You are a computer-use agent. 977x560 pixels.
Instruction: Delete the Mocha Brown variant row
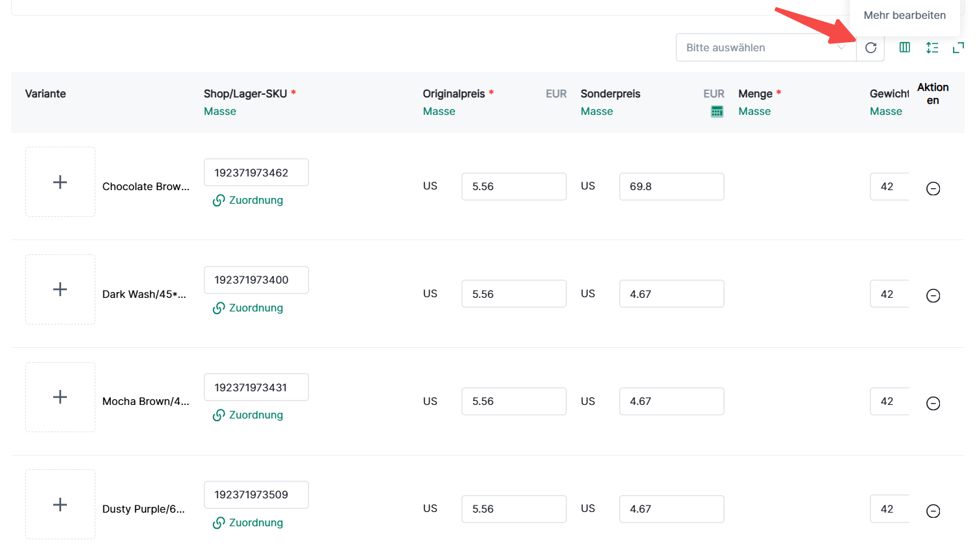933,404
